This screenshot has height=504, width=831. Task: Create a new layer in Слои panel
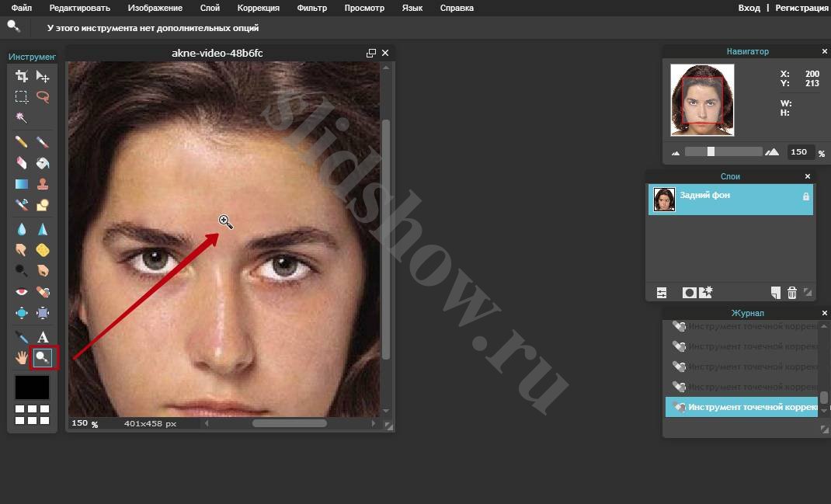775,293
